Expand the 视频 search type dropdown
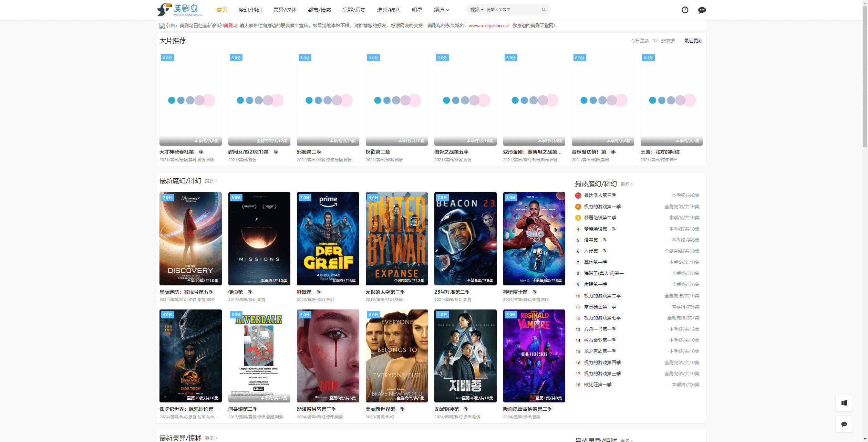This screenshot has height=442, width=868. click(x=477, y=10)
